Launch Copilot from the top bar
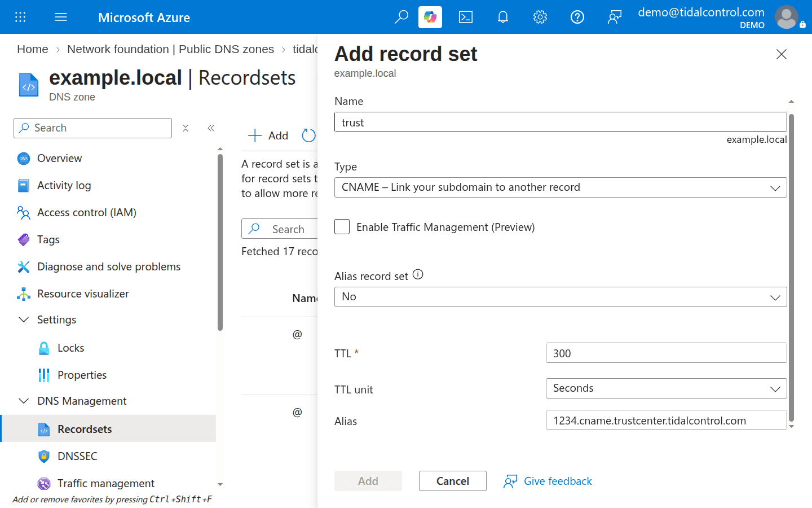 [430, 17]
